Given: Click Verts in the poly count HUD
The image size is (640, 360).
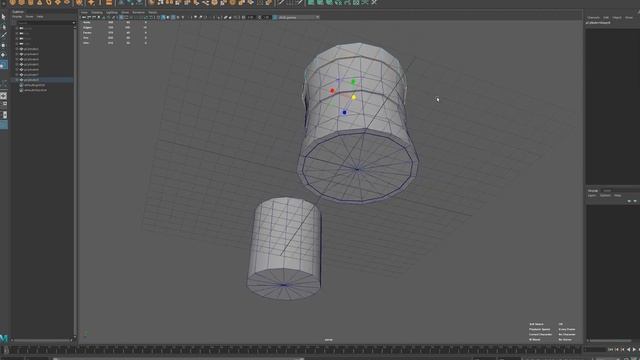Looking at the screenshot, I should (x=87, y=22).
